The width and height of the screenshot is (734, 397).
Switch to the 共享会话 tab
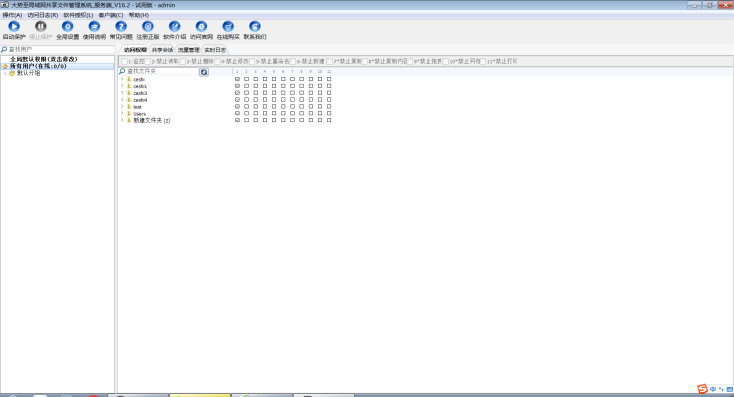(x=162, y=50)
